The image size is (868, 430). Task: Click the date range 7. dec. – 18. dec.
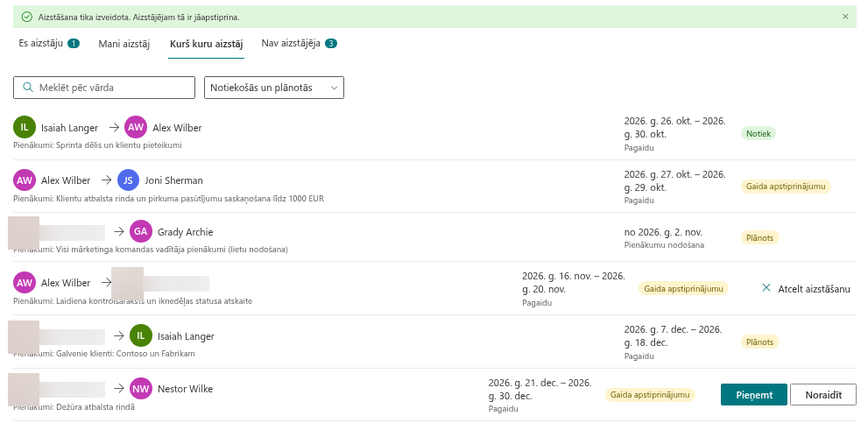click(674, 335)
